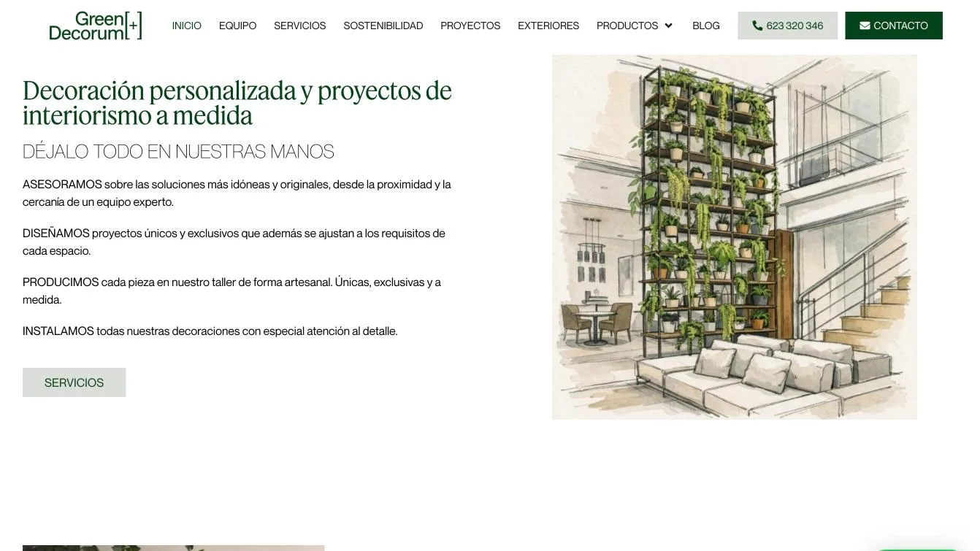Open the Proyectos menu item
The image size is (980, 551).
point(470,26)
